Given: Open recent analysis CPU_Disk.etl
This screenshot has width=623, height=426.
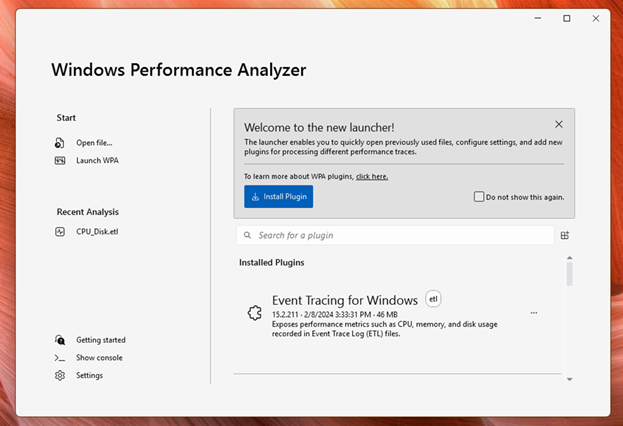Looking at the screenshot, I should 97,232.
